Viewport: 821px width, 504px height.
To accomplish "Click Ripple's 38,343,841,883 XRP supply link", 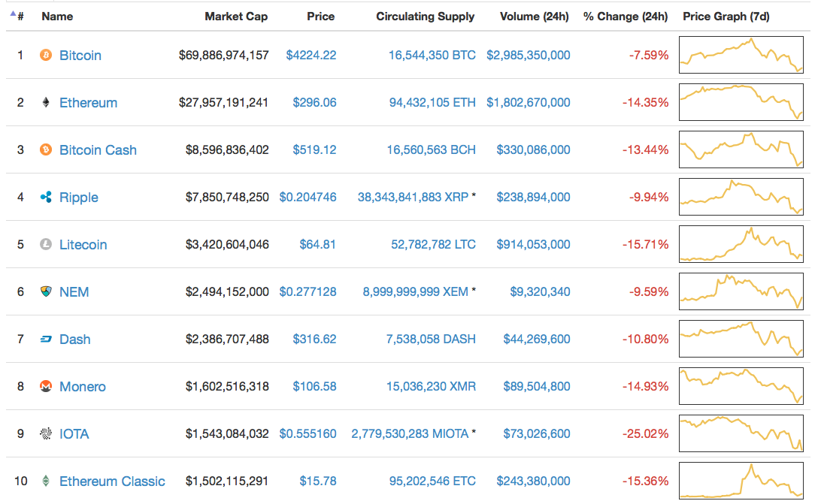I will tap(413, 198).
